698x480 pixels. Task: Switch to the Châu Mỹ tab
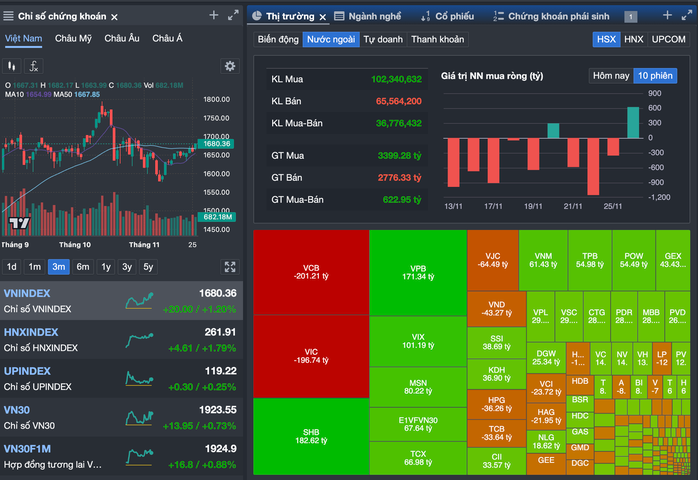coord(73,38)
